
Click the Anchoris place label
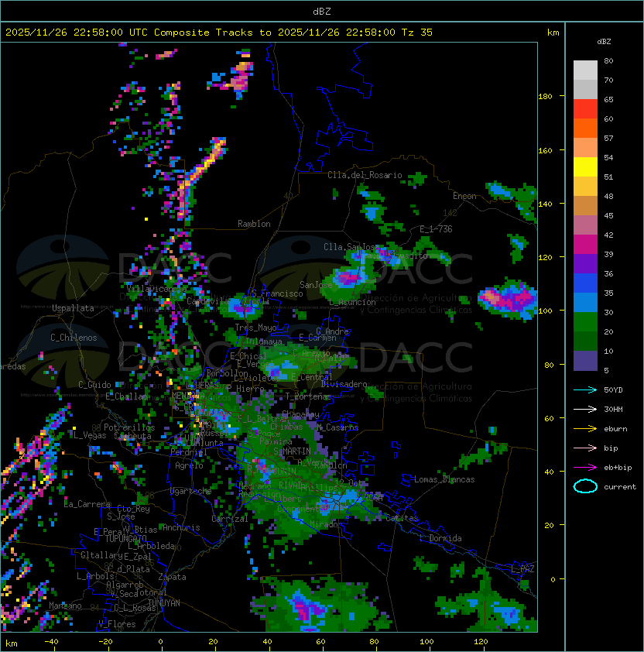point(181,527)
